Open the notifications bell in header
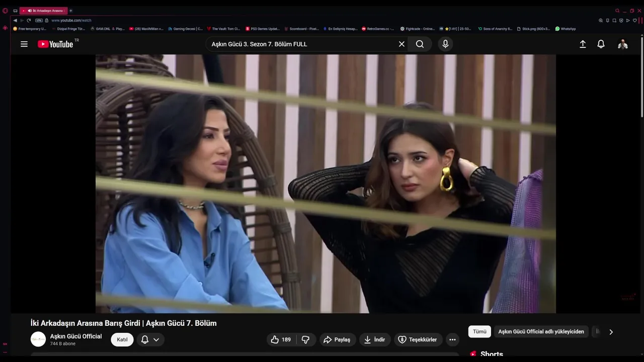The height and width of the screenshot is (362, 644). click(601, 44)
